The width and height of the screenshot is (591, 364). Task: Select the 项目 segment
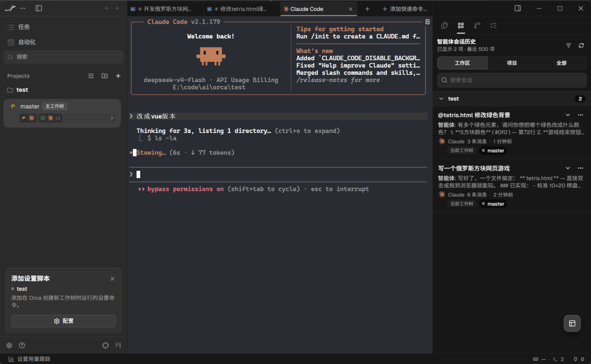[x=512, y=63]
